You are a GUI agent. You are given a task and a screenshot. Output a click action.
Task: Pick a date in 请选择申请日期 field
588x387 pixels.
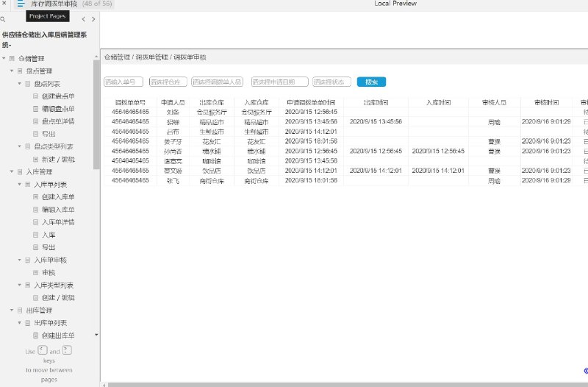tap(280, 82)
